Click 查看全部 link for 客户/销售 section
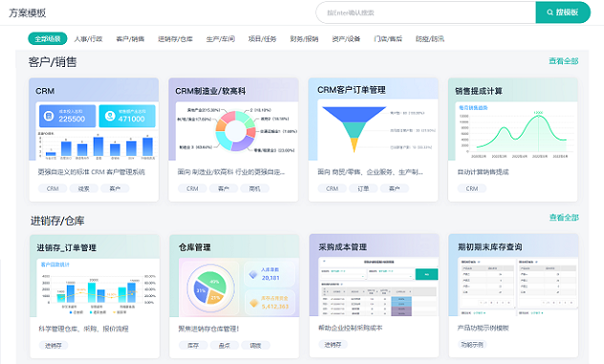Viewport: 604px width, 364px height. click(x=564, y=61)
